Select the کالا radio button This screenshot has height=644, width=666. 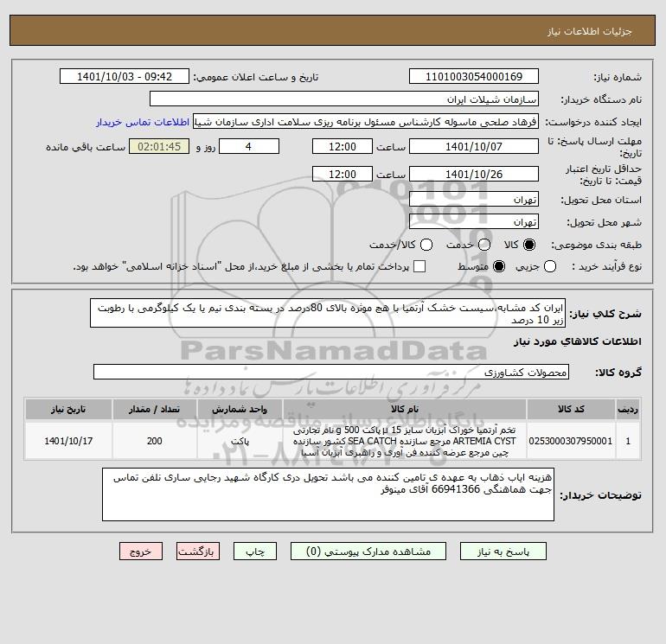coord(529,245)
